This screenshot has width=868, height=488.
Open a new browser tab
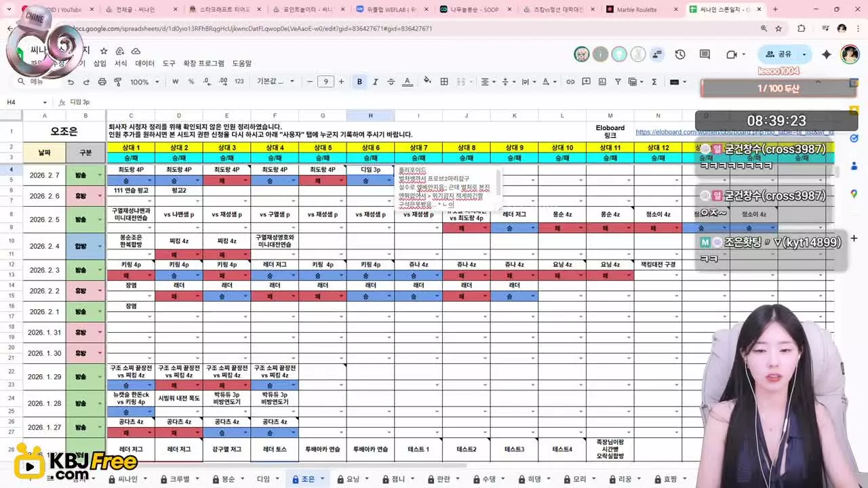coord(775,9)
